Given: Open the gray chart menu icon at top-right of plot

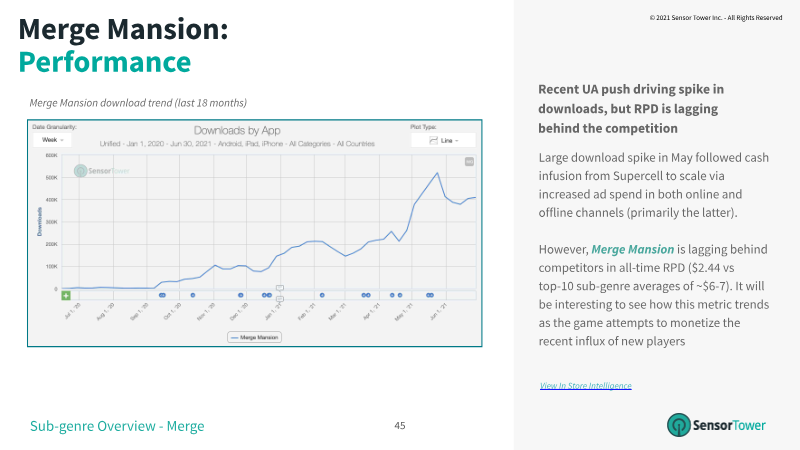Looking at the screenshot, I should 469,162.
